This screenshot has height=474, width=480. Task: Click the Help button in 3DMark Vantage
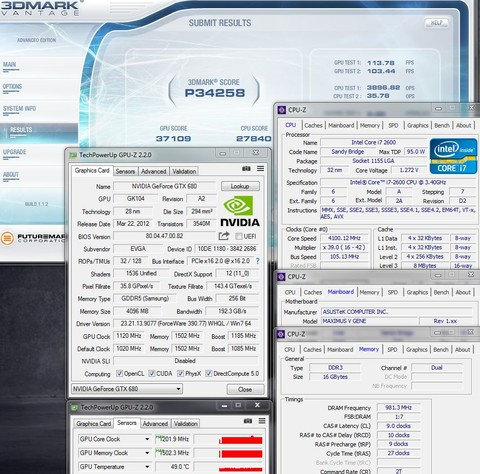(436, 23)
